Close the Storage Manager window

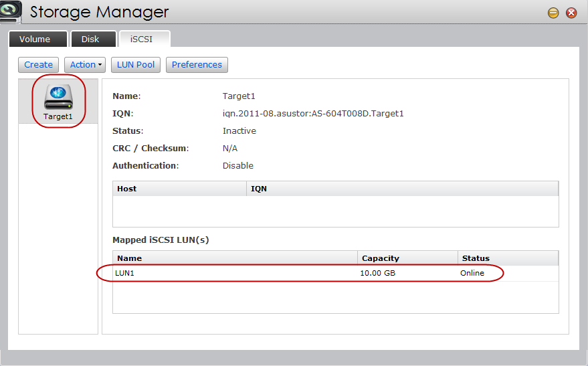[x=571, y=13]
